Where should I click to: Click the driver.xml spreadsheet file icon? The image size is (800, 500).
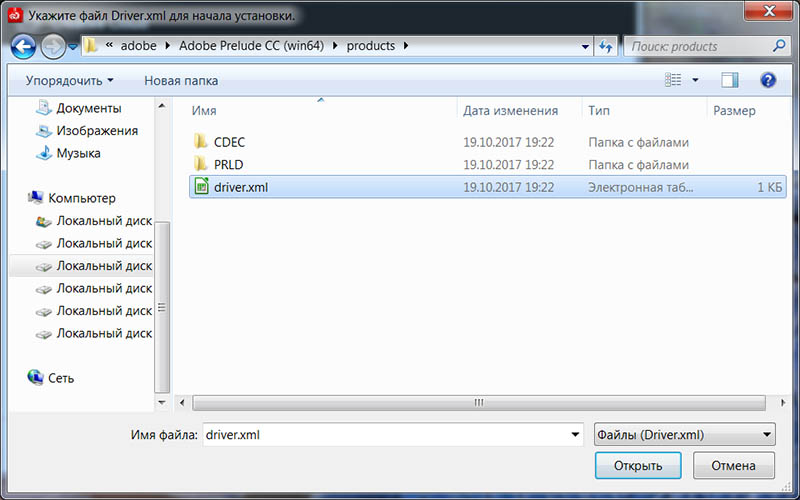pos(202,187)
